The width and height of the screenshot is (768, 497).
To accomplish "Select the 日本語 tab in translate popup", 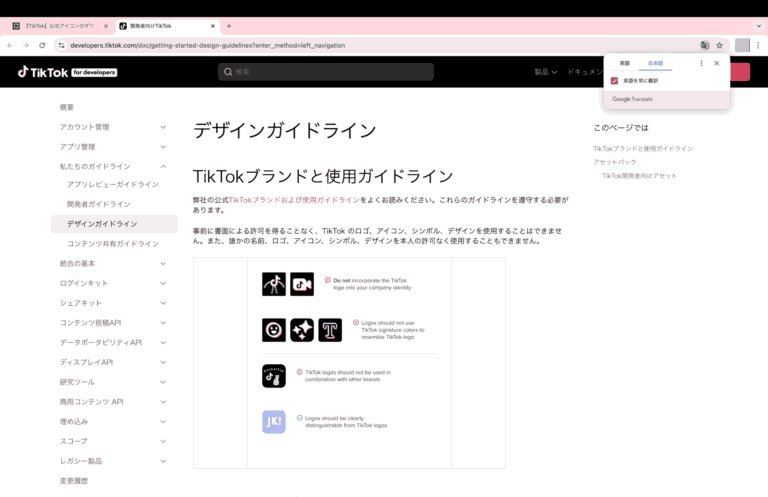I will [656, 63].
